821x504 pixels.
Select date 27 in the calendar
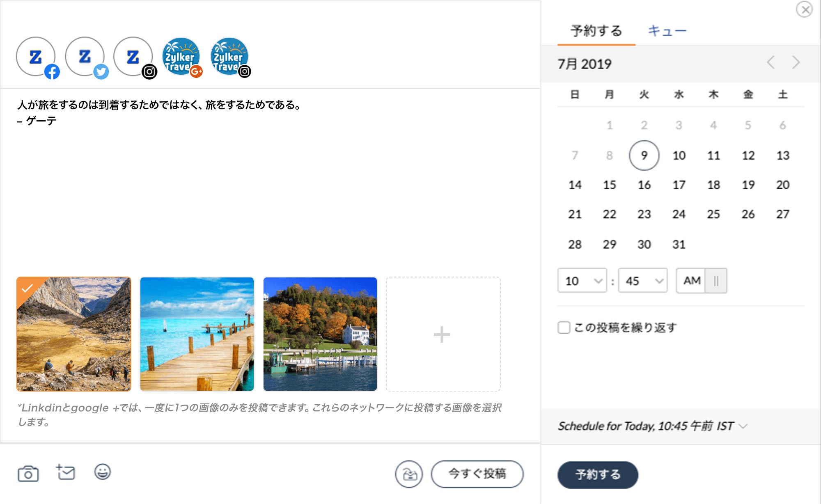(x=783, y=214)
